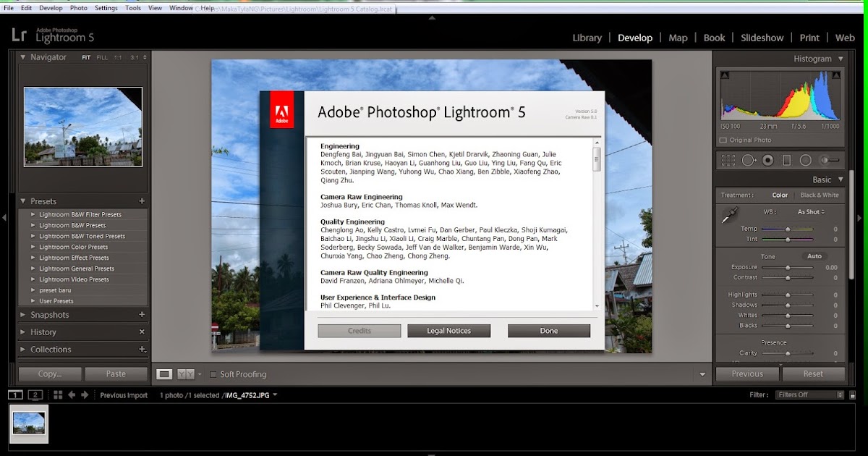Set Treatment to Black & White
Image resolution: width=868 pixels, height=456 pixels.
820,195
